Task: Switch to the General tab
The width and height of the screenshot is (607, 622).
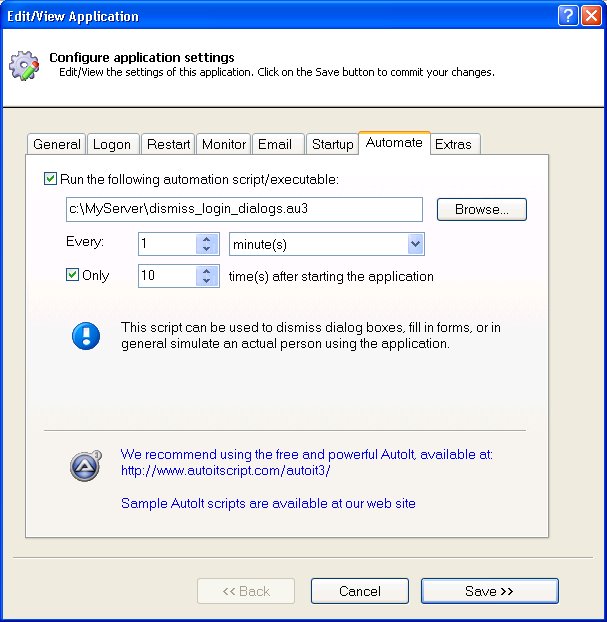Action: point(57,144)
